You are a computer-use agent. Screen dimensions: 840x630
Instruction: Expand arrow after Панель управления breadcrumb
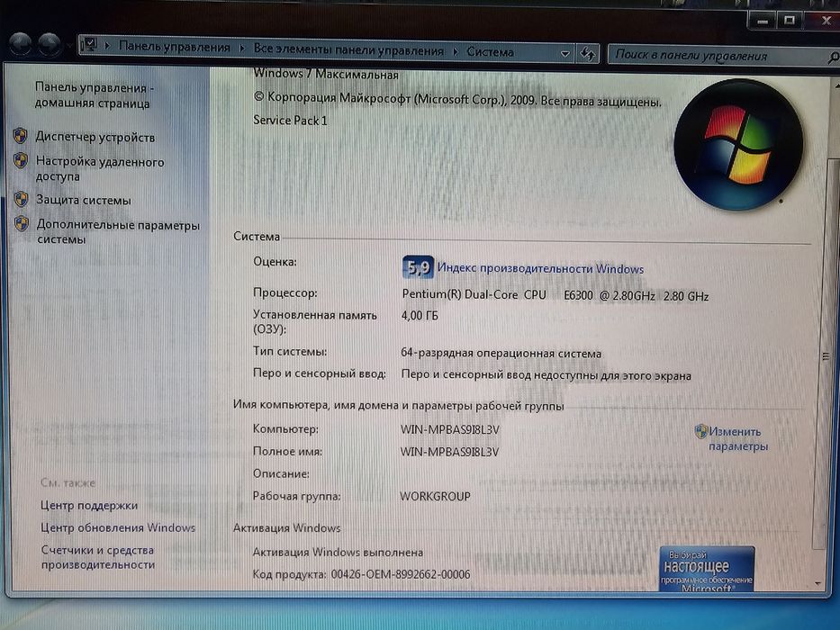(x=241, y=49)
